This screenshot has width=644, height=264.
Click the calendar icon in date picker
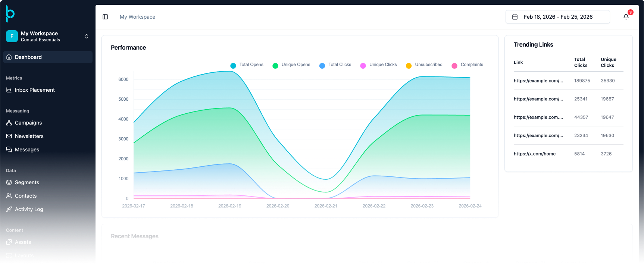tap(515, 17)
